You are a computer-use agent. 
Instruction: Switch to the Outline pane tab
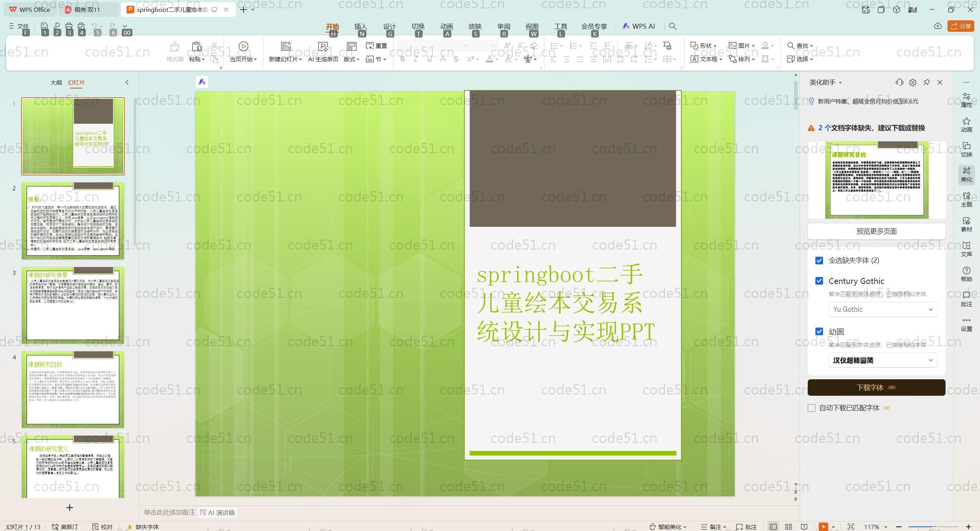[x=56, y=82]
